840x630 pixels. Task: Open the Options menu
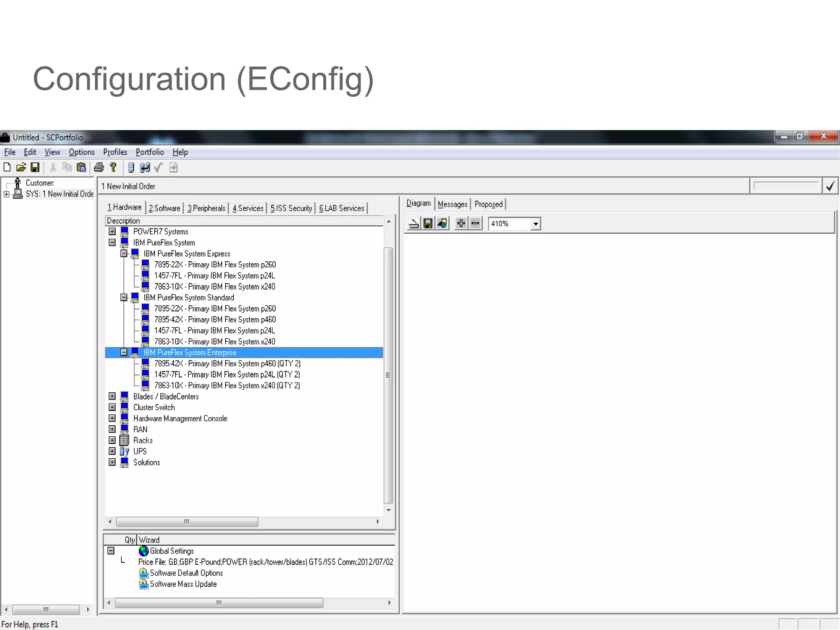click(x=82, y=152)
